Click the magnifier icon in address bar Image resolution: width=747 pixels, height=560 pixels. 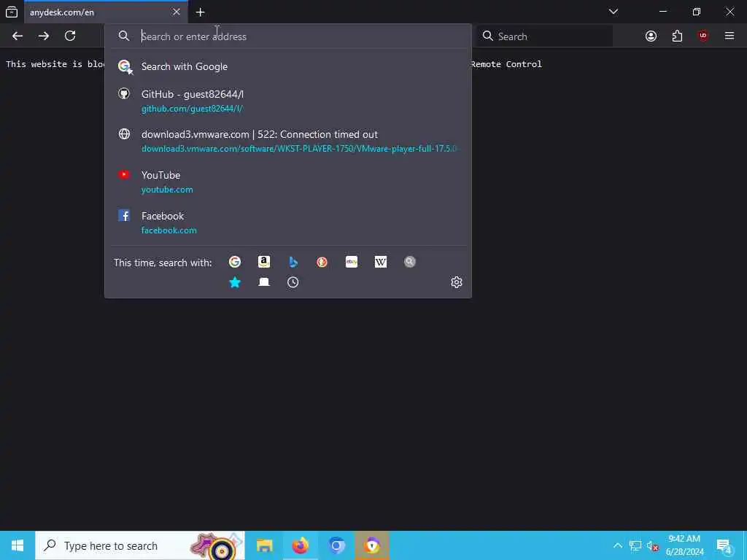[x=124, y=36]
